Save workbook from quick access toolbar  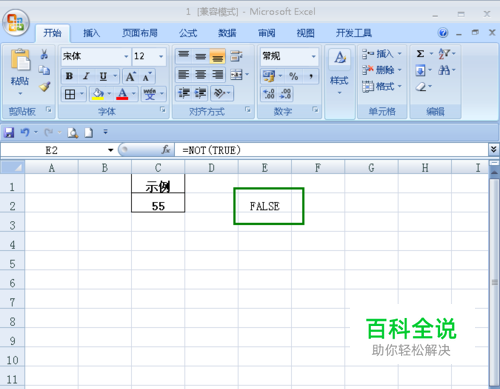[x=9, y=133]
